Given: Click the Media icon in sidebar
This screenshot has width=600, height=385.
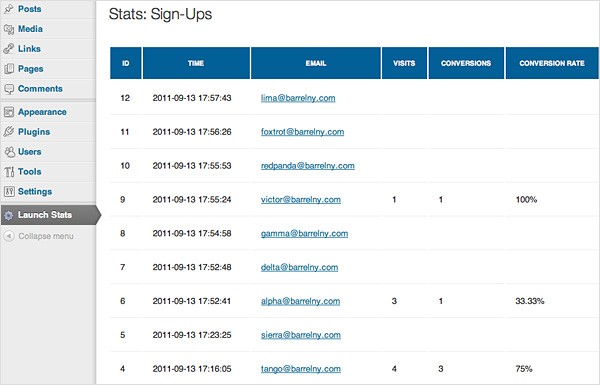Looking at the screenshot, I should (x=9, y=29).
